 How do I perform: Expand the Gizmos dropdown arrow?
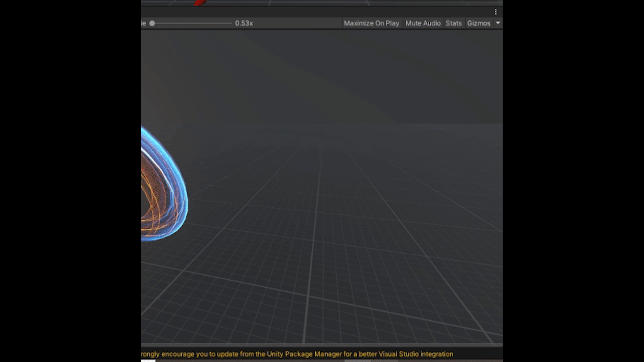point(498,23)
